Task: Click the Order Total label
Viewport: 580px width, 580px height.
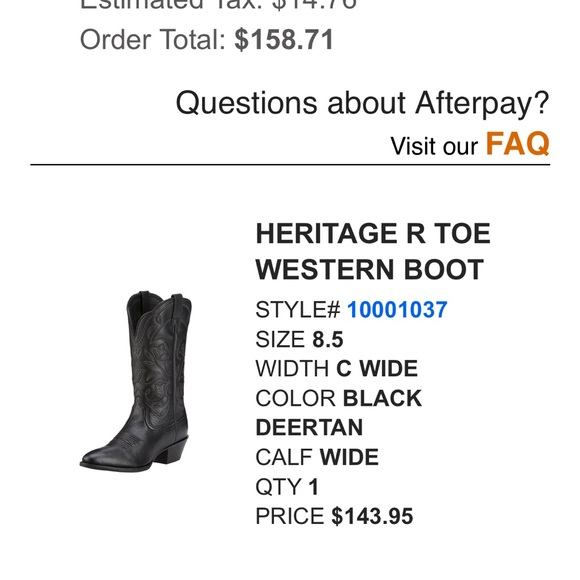Action: 152,39
